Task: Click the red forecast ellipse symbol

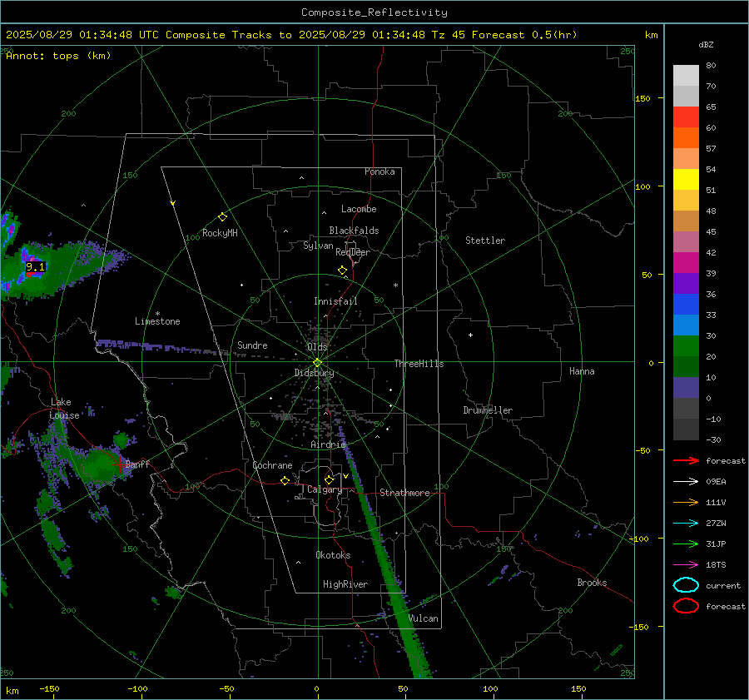Action: coord(686,606)
